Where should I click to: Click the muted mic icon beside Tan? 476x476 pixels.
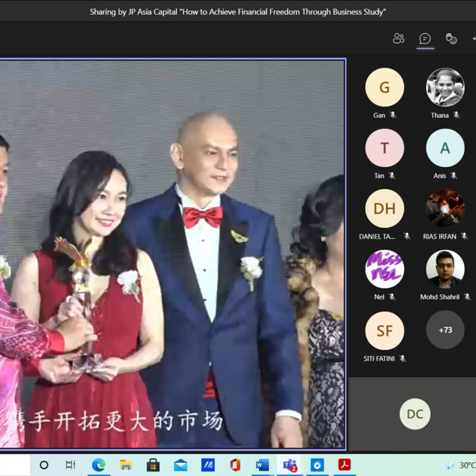[392, 176]
